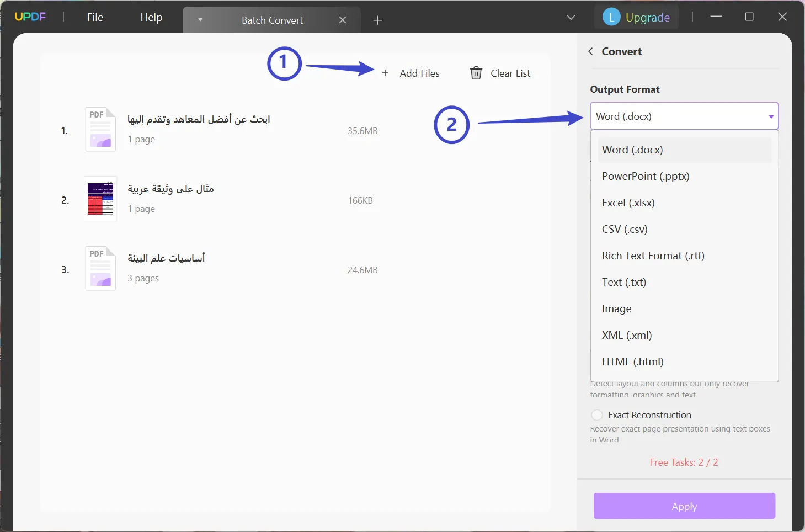Viewport: 805px width, 532px height.
Task: Click the Add Files label
Action: 419,72
